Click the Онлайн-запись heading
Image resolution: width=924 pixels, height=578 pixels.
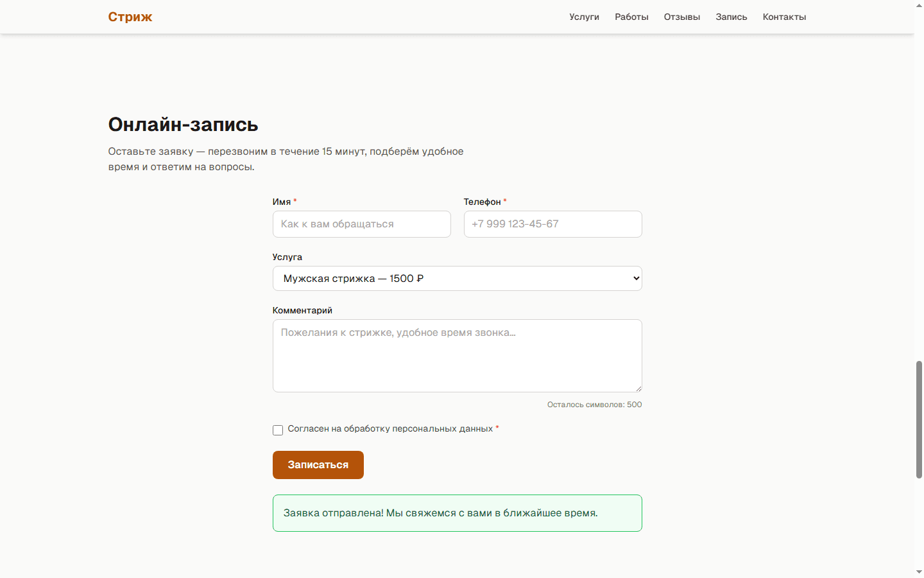(x=183, y=125)
